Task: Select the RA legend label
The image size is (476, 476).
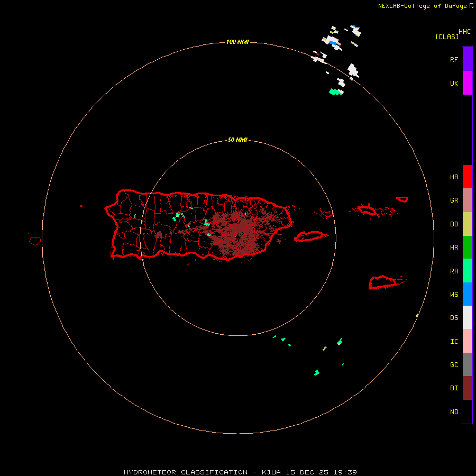Action: click(454, 271)
